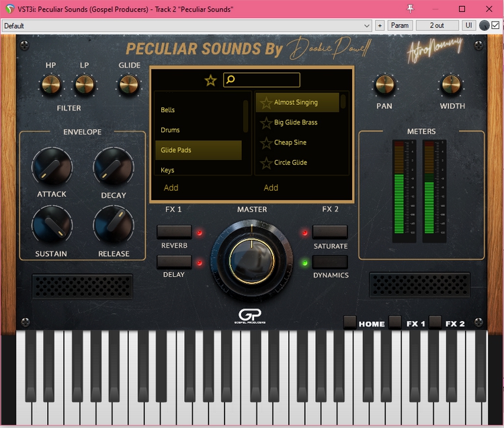The image size is (504, 428).
Task: Toggle the plugin bypass checkbox
Action: pyautogui.click(x=495, y=25)
